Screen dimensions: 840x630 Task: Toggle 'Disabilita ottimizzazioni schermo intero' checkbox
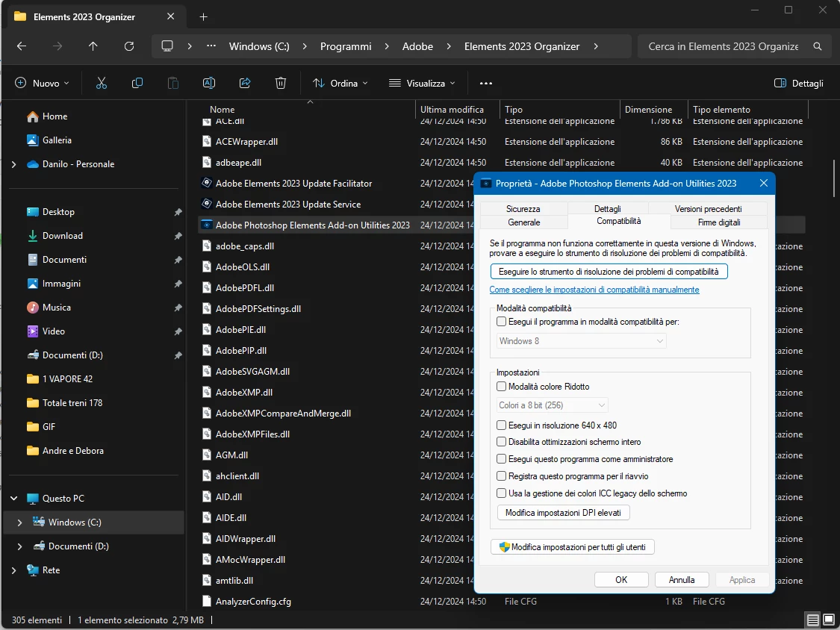point(502,442)
